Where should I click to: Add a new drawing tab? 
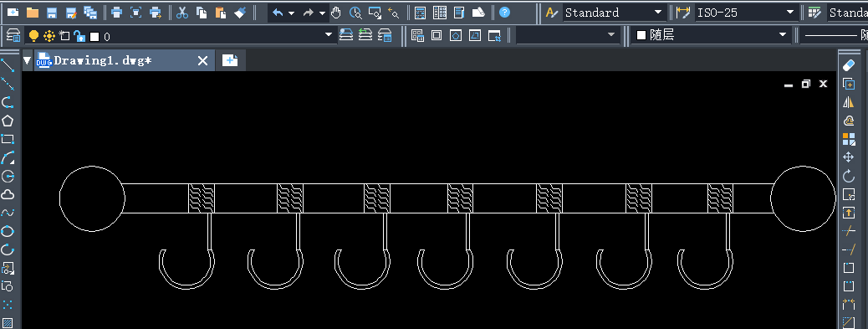(x=230, y=61)
